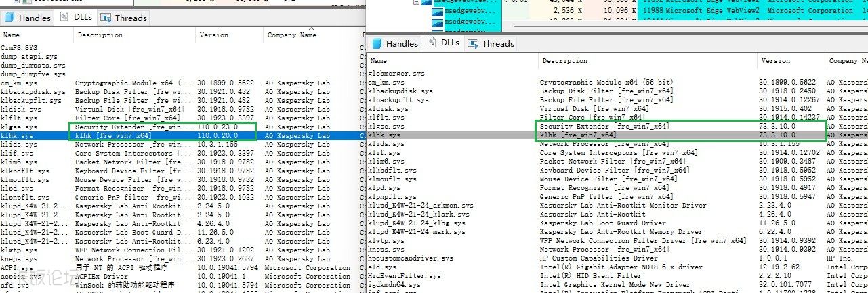The height and width of the screenshot is (293, 868).
Task: Click the version value 32.0.101.7077
Action: (785, 284)
